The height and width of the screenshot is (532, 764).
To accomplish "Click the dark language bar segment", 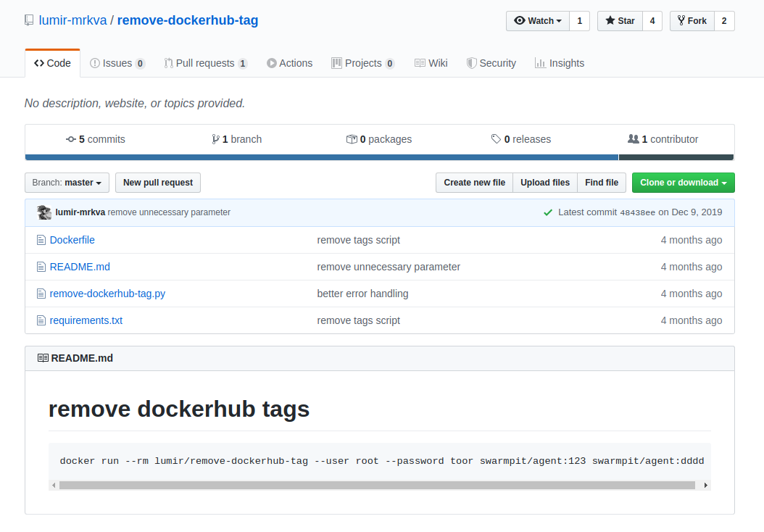I will 676,157.
